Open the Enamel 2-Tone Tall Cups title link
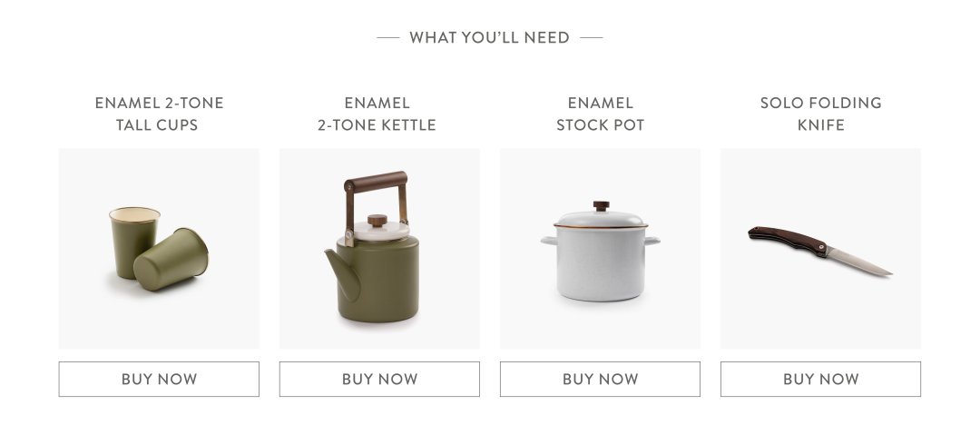 coord(159,114)
